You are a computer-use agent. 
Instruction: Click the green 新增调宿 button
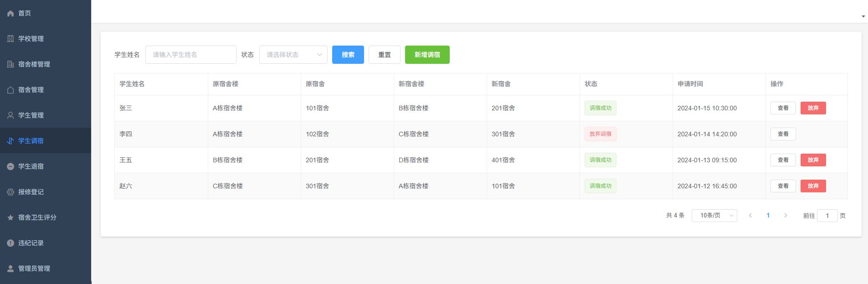click(x=427, y=55)
